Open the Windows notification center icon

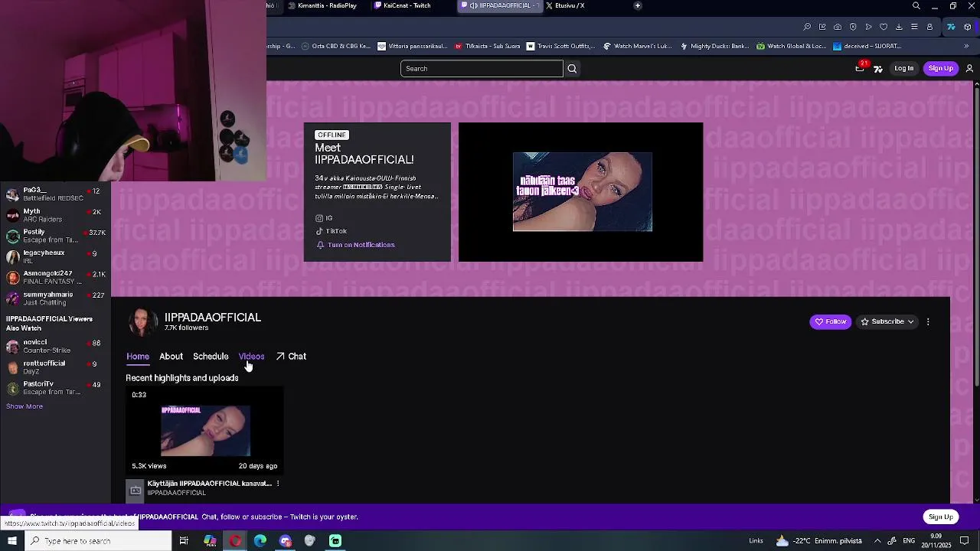click(x=965, y=541)
